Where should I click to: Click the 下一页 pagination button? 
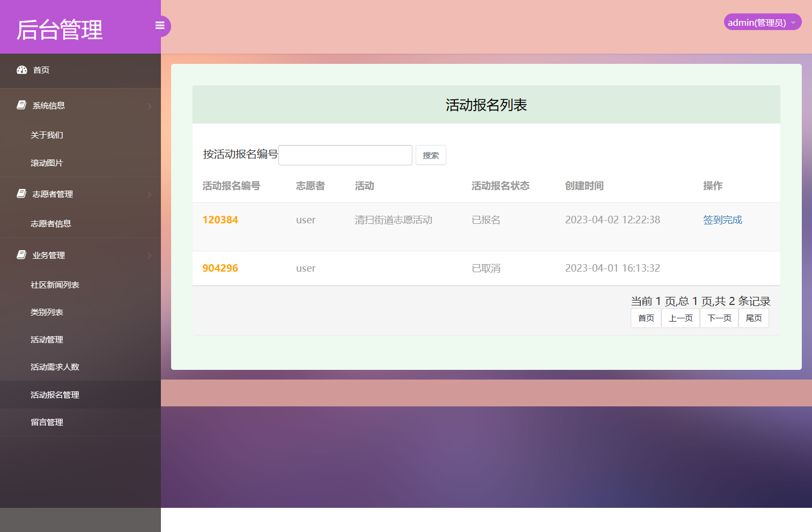coord(719,318)
